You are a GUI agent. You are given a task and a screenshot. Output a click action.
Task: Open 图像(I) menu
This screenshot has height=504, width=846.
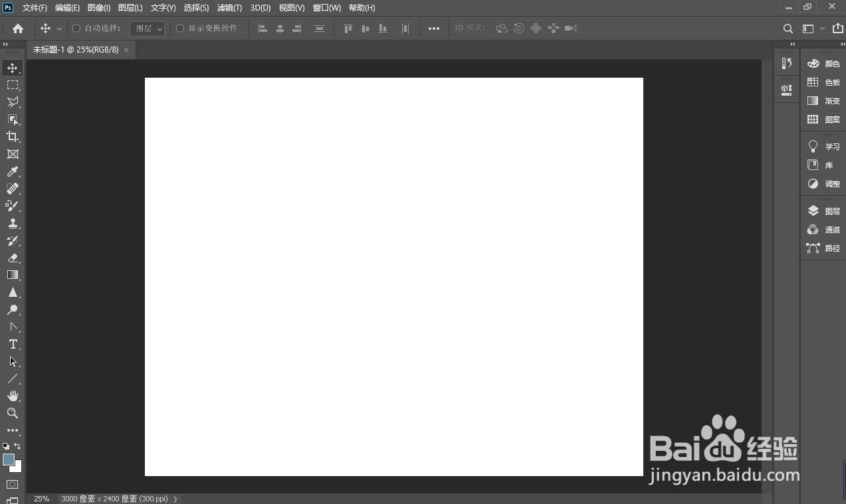click(x=99, y=8)
